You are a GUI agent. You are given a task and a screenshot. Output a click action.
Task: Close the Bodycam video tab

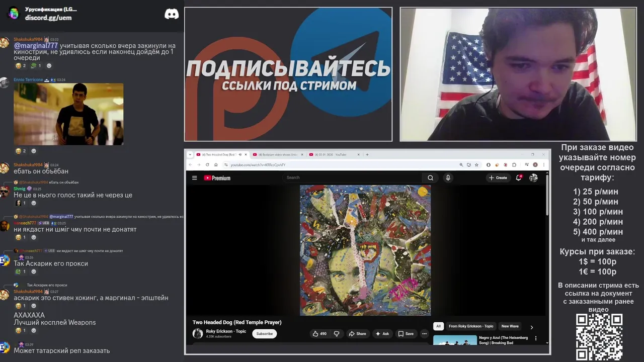302,154
